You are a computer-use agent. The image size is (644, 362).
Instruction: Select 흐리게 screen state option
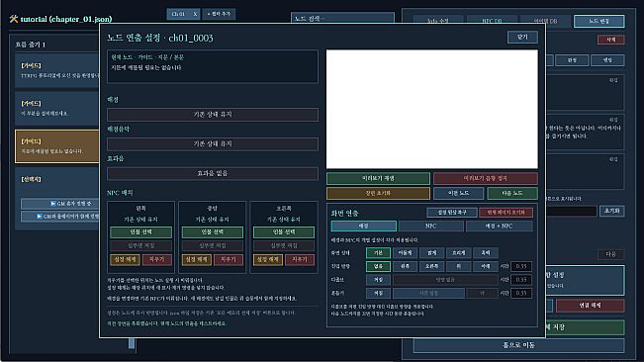click(x=458, y=253)
